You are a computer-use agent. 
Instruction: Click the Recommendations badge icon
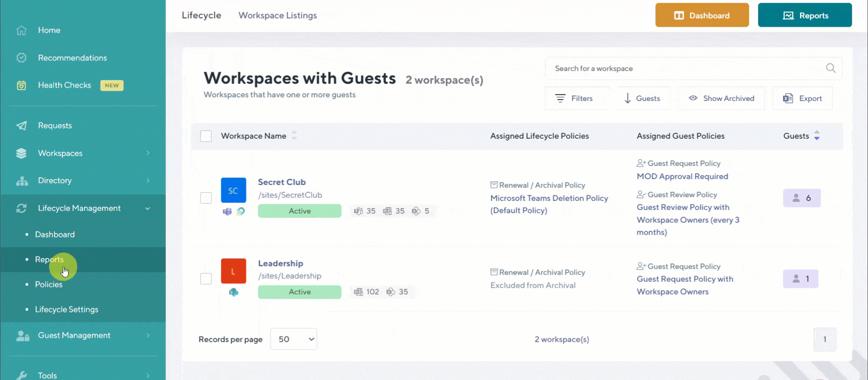(x=21, y=58)
